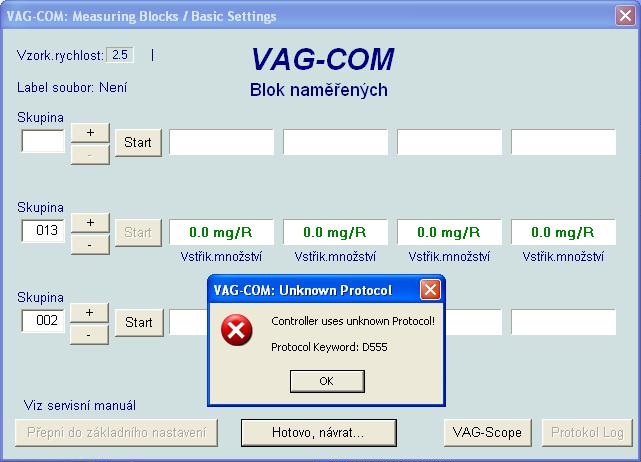The height and width of the screenshot is (462, 641).
Task: Increase group number for Skupina 002
Action: [90, 312]
